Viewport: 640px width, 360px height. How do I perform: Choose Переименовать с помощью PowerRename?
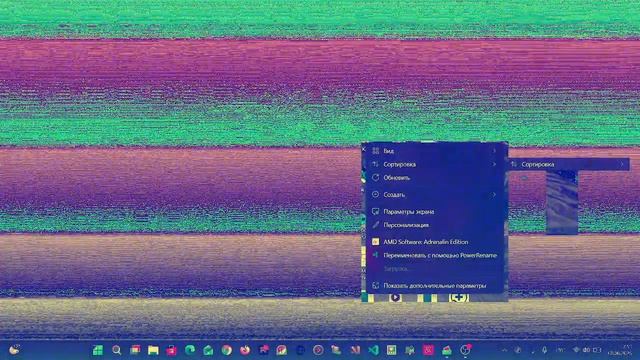pyautogui.click(x=434, y=255)
